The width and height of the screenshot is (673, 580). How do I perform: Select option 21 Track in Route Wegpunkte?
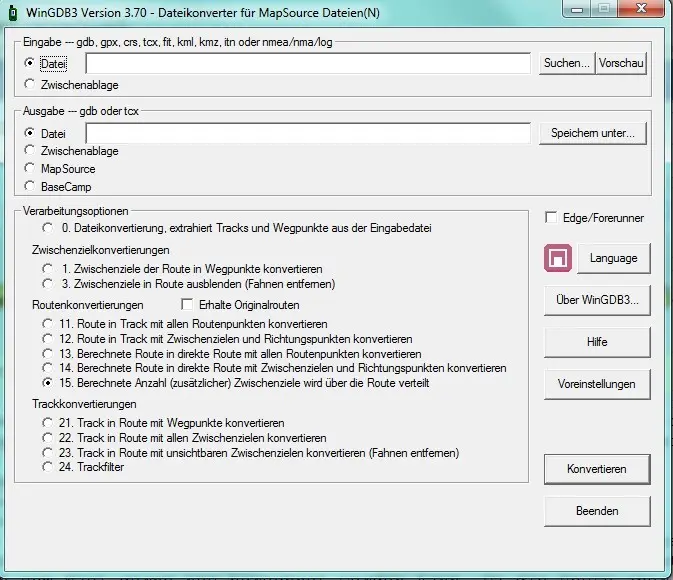[47, 423]
